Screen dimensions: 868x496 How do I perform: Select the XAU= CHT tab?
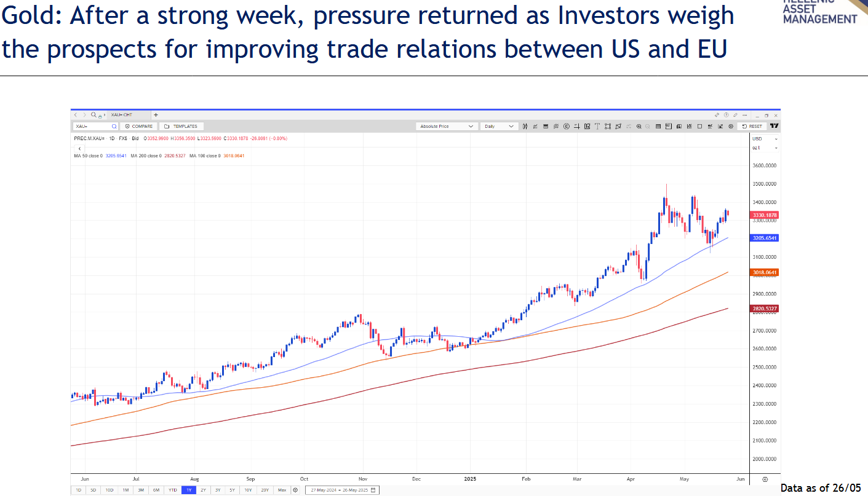click(x=122, y=115)
